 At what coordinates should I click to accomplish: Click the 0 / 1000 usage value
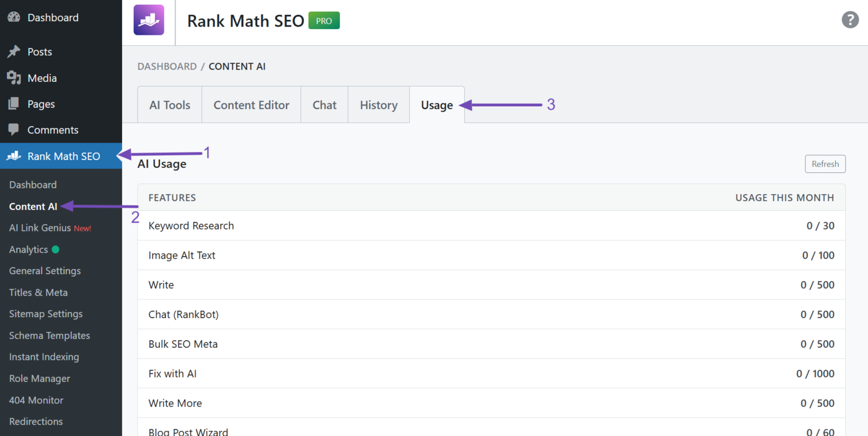pos(815,374)
